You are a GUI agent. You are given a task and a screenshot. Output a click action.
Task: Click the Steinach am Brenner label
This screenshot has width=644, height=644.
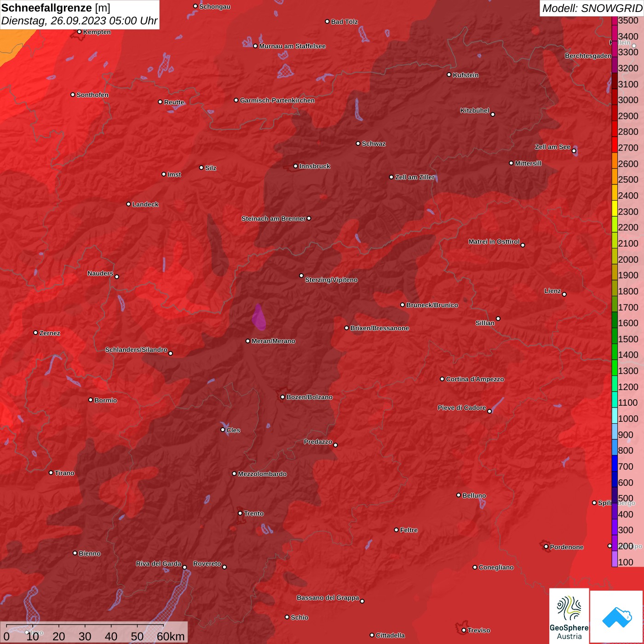coord(274,218)
